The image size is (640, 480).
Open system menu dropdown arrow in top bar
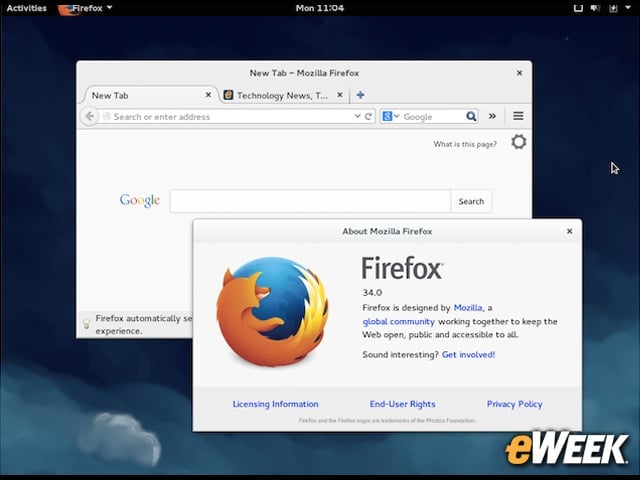pyautogui.click(x=628, y=7)
